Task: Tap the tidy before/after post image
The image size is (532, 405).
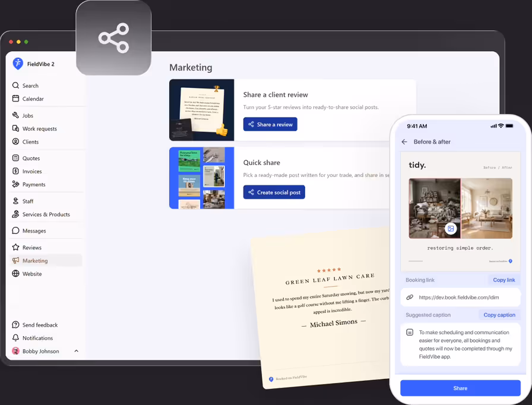Action: click(x=460, y=211)
